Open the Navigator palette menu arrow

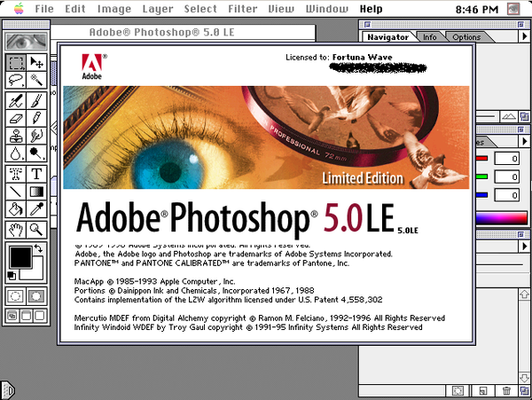pos(524,36)
